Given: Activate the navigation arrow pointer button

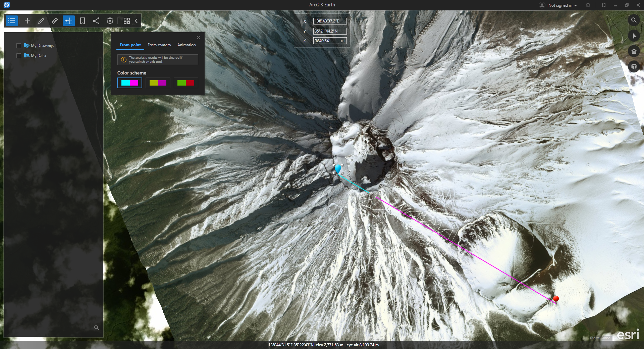Looking at the screenshot, I should click(634, 36).
